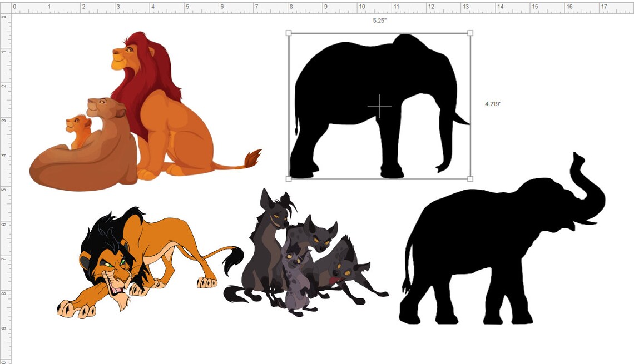Click the 13 mark on the horizontal ruler
Viewport: 634px width, 364px height.
click(x=466, y=7)
